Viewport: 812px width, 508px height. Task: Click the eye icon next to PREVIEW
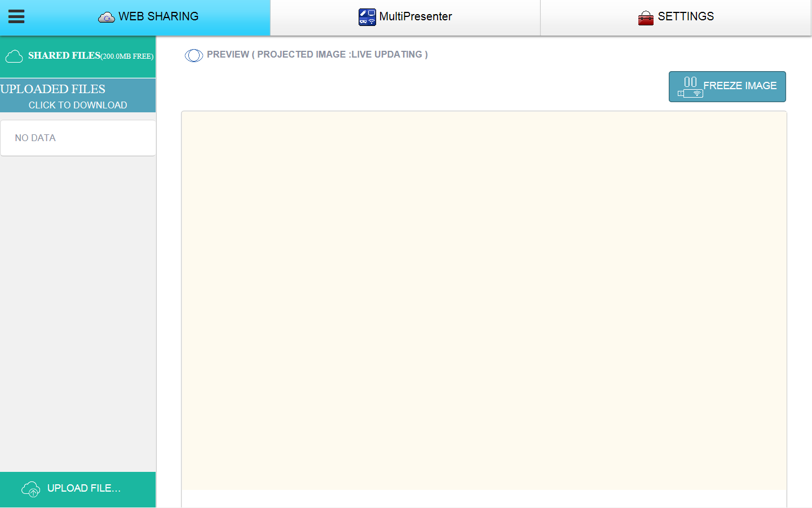194,55
